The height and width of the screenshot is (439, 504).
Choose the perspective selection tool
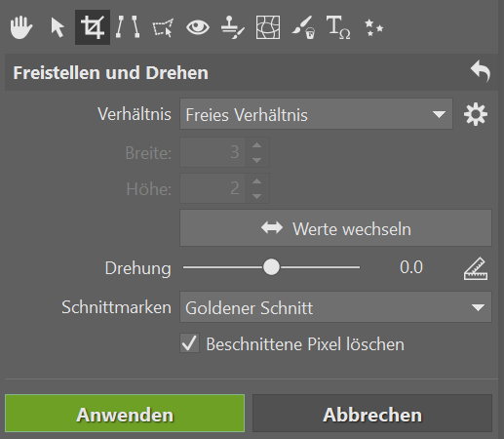pyautogui.click(x=163, y=28)
